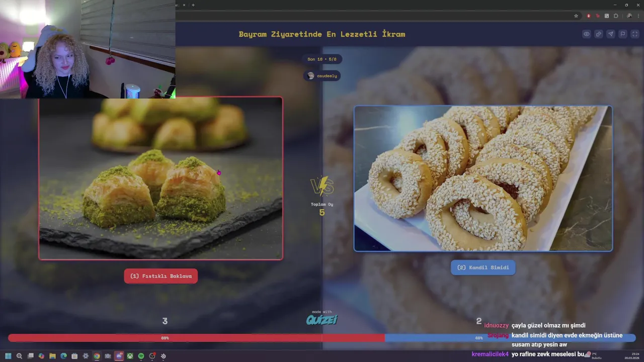Open Windows Start menu
This screenshot has height=362, width=644.
point(8,356)
